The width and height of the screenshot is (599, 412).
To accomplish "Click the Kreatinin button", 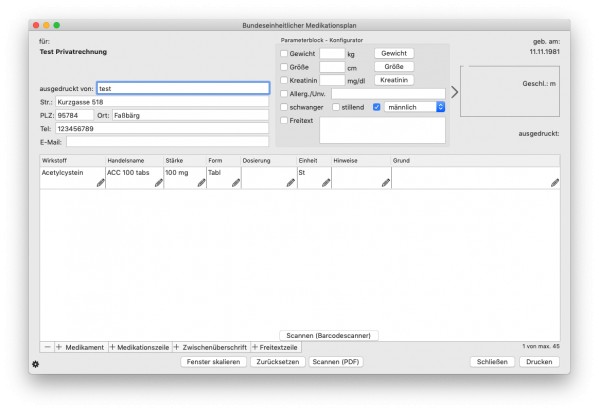I will [x=394, y=80].
